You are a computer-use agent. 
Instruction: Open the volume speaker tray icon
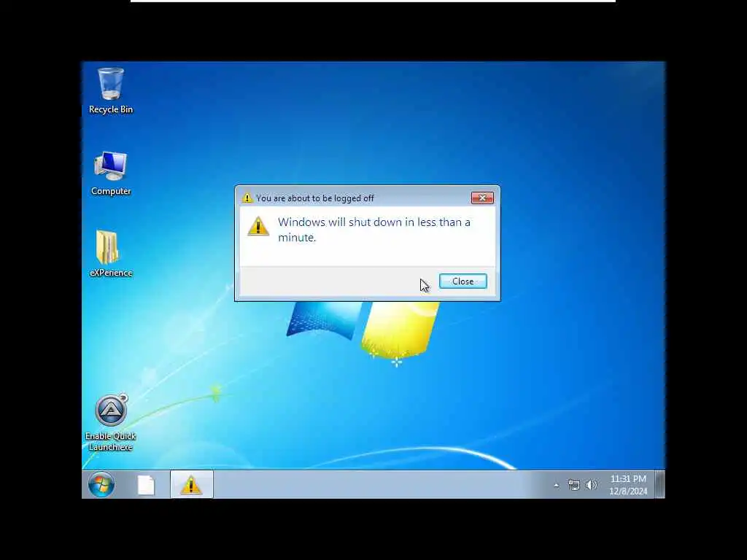coord(591,485)
